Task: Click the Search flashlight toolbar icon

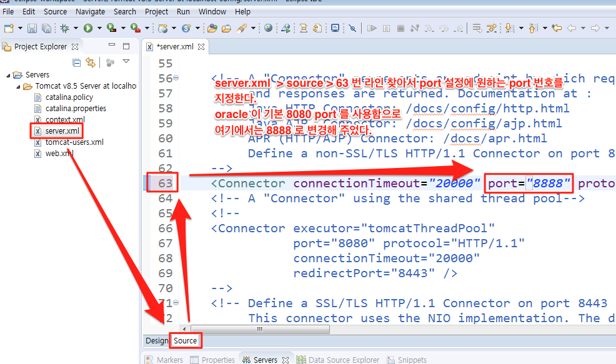Action: coord(242,28)
